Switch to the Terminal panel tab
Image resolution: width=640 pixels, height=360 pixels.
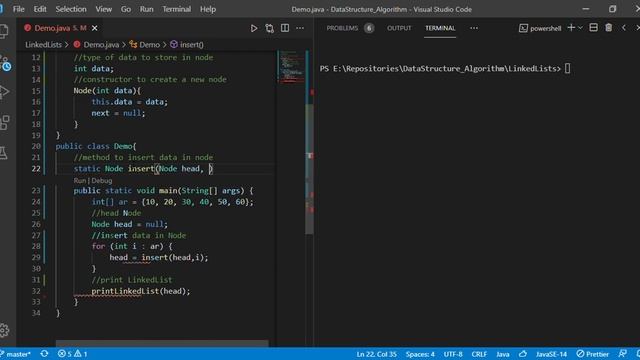coord(440,28)
